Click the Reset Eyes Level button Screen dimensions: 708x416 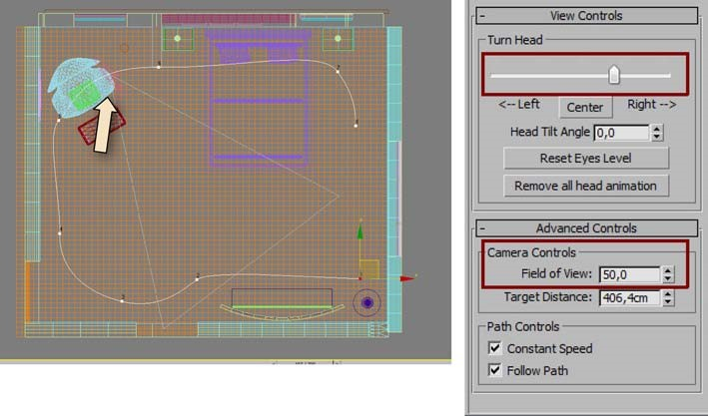(x=586, y=159)
